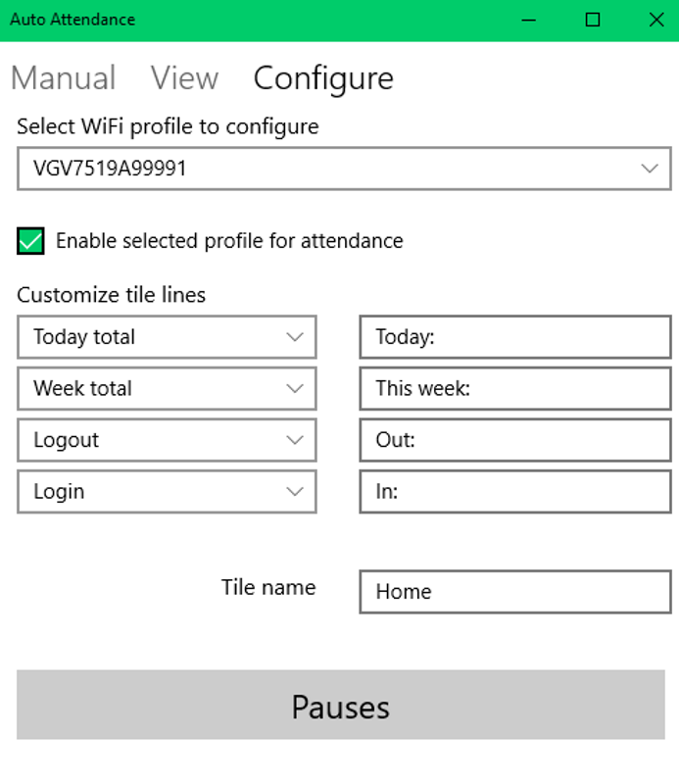Expand the Week total dropdown
Screen dimensions: 679x784
[167, 389]
